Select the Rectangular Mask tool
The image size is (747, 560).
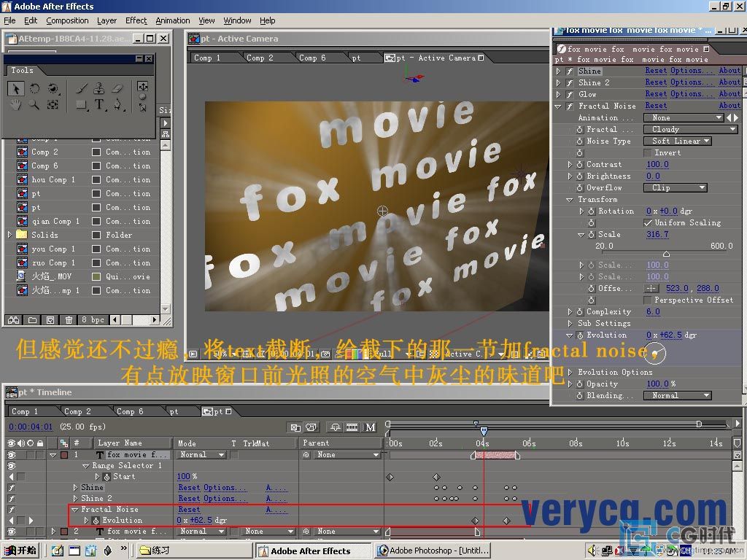pos(82,104)
